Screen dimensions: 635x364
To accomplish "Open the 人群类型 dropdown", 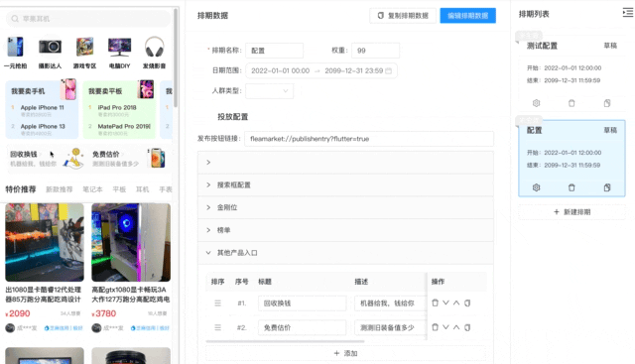I will point(269,91).
